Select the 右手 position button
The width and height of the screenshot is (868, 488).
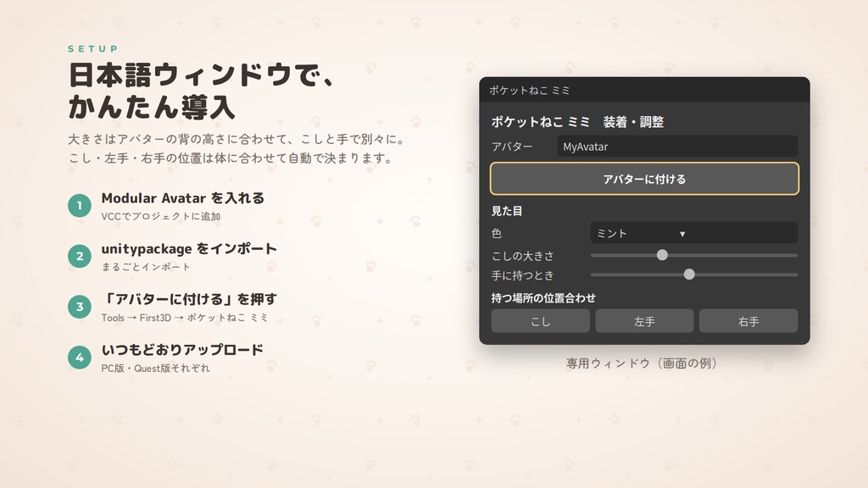(748, 321)
